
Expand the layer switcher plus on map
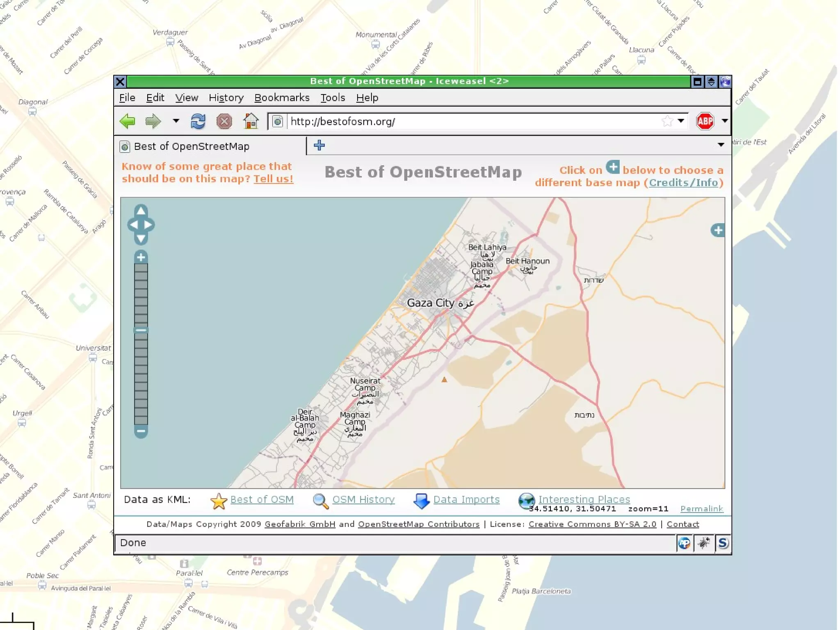coord(718,230)
